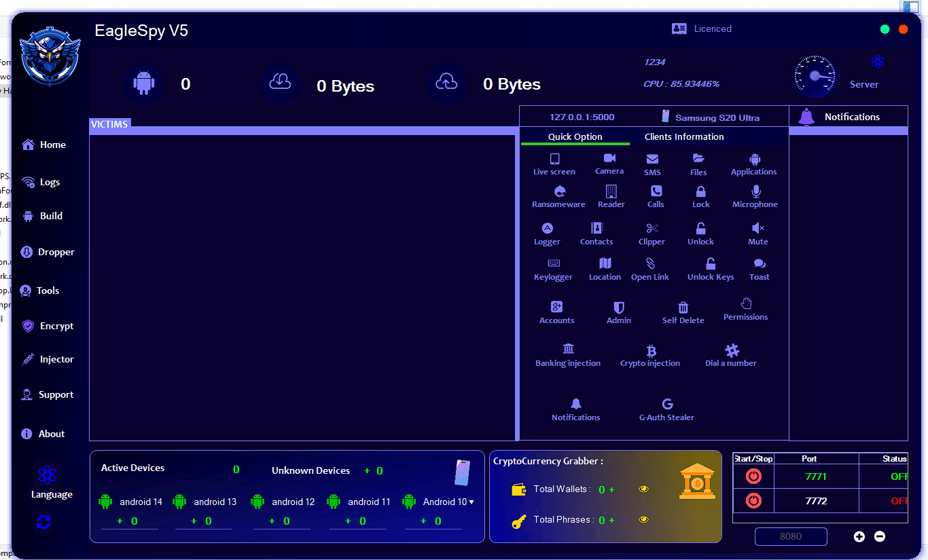Click the Unknown Devices label
This screenshot has height=560, width=928.
[310, 470]
